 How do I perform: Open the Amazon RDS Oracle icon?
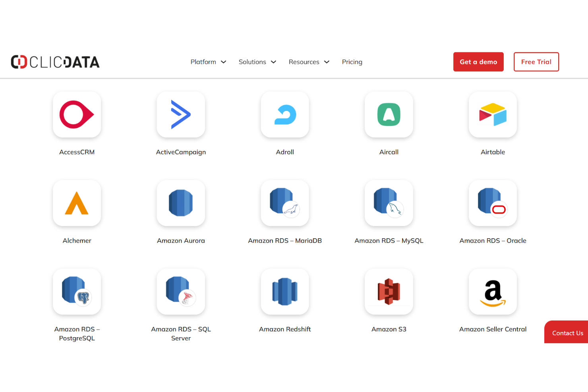tap(493, 203)
